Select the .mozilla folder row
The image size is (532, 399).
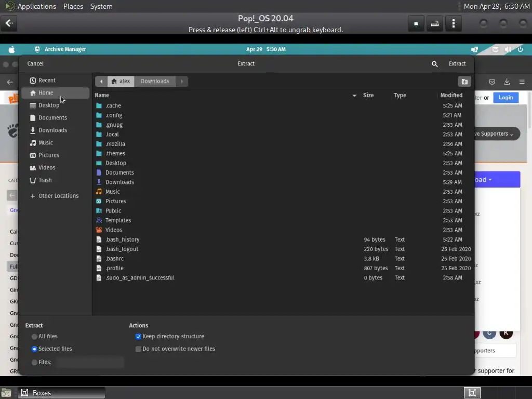click(283, 144)
